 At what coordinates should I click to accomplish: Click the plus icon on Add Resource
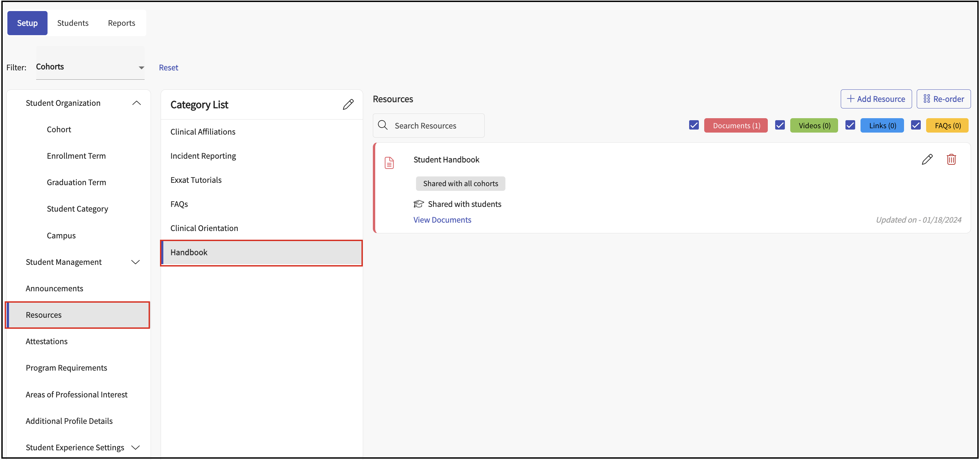click(x=850, y=99)
